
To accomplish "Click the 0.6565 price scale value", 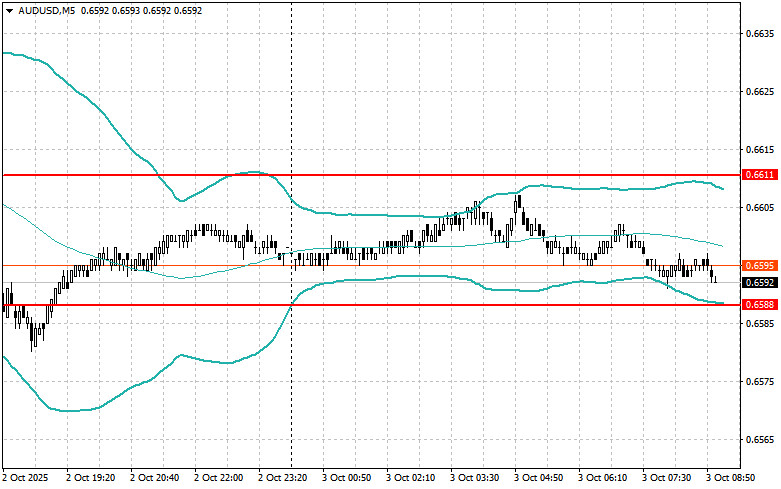I will coord(760,440).
